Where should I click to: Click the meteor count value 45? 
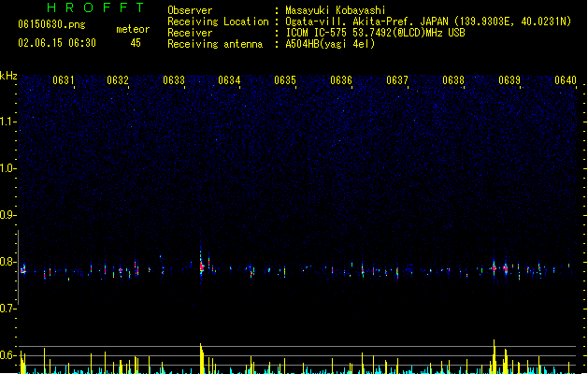click(x=136, y=43)
